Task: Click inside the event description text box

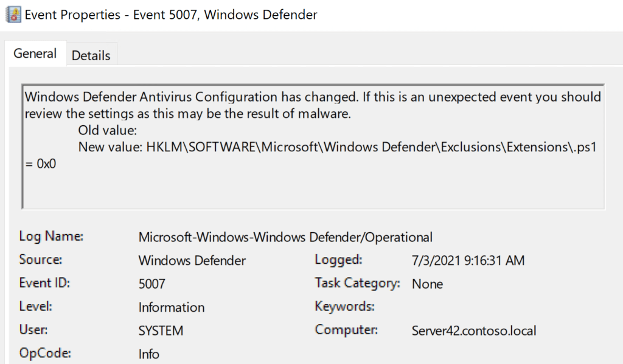Action: click(313, 182)
